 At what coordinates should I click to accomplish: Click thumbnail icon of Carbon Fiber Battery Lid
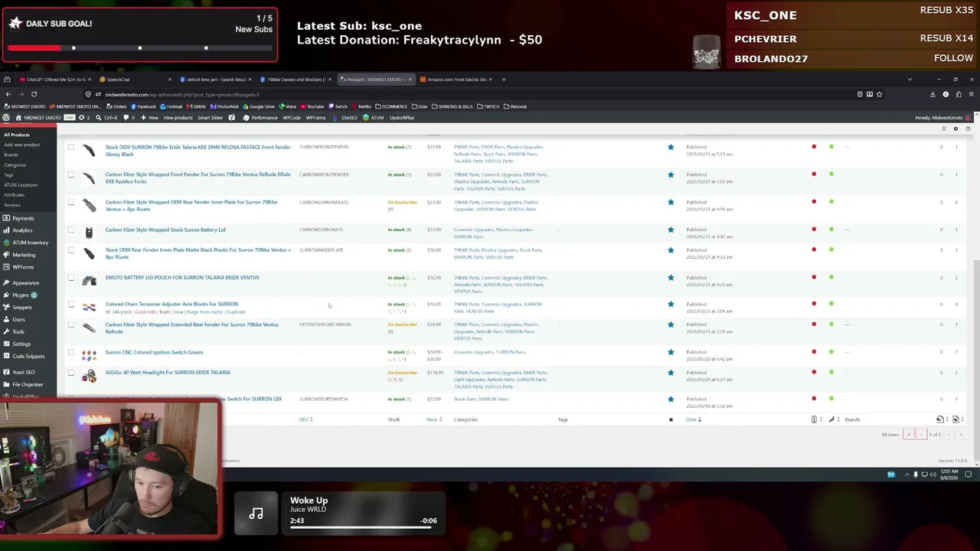coord(90,233)
